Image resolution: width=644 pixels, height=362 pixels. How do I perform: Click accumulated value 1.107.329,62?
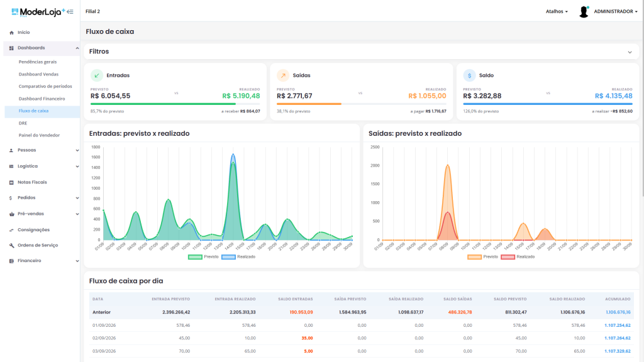[618, 351]
